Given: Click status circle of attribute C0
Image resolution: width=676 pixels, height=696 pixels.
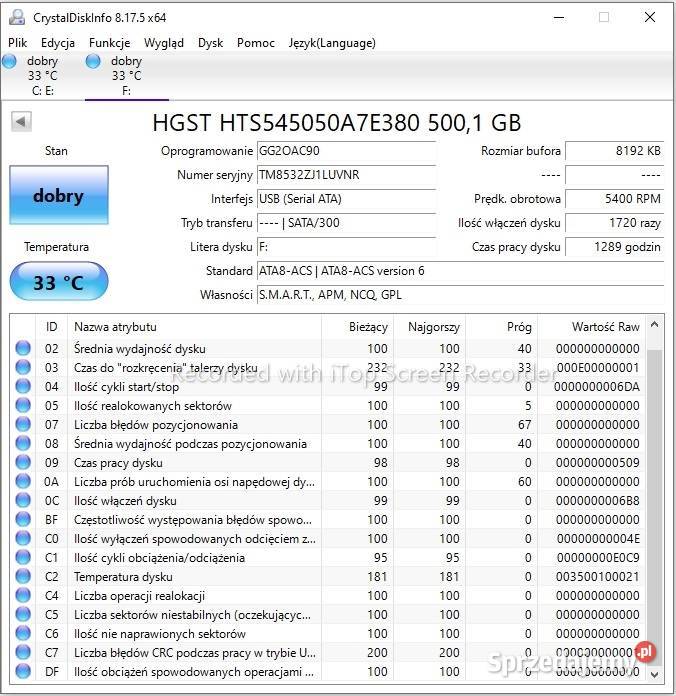Looking at the screenshot, I should 23,538.
